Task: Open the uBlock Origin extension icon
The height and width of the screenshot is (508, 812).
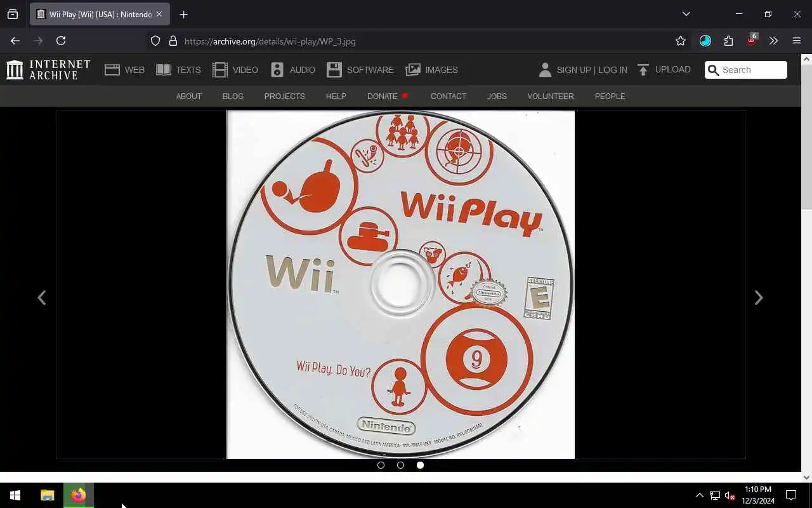Action: [x=752, y=39]
